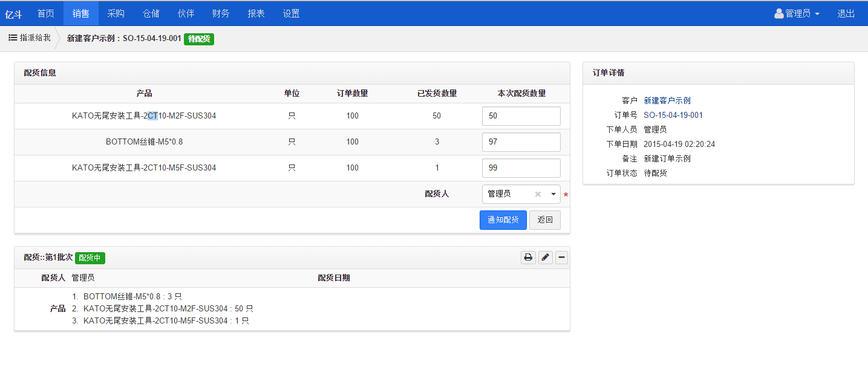Click the 亿斗 brand logo
868x387 pixels.
coord(13,14)
